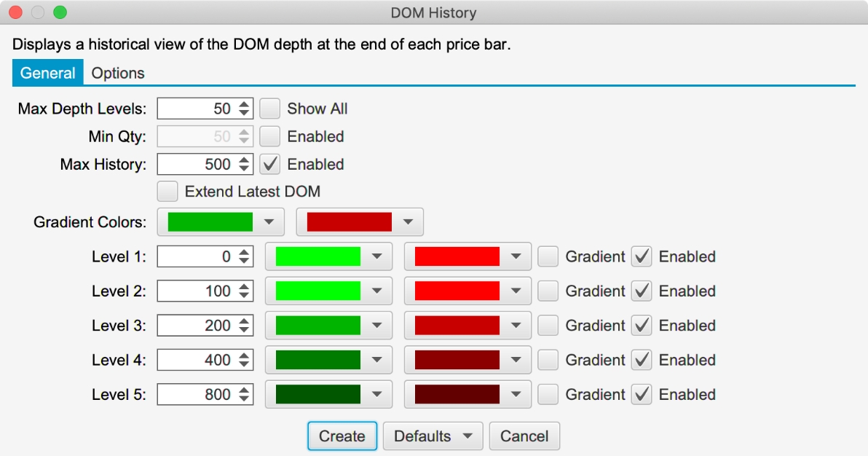Toggle Gradient checkbox for Level 3
The image size is (868, 456).
coord(548,325)
